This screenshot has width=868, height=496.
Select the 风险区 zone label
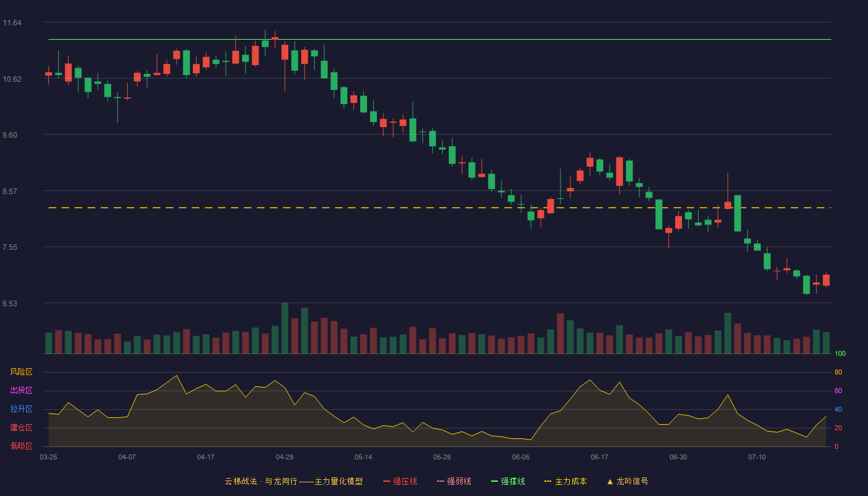22,372
